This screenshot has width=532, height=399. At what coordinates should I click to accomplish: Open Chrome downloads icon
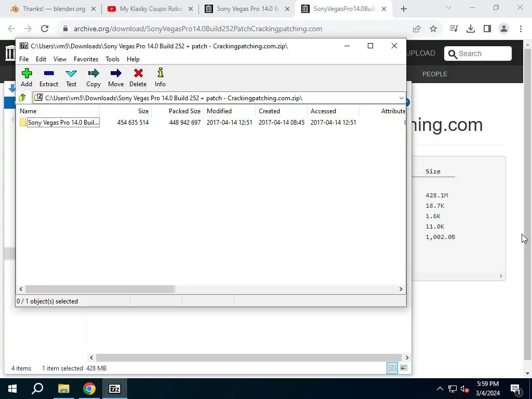pos(470,29)
